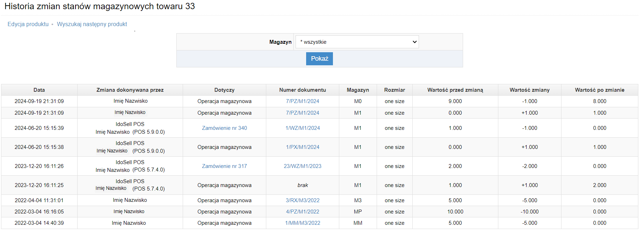The width and height of the screenshot is (644, 235).
Task: Click the Wartość po zmianie column header
Action: [x=600, y=90]
